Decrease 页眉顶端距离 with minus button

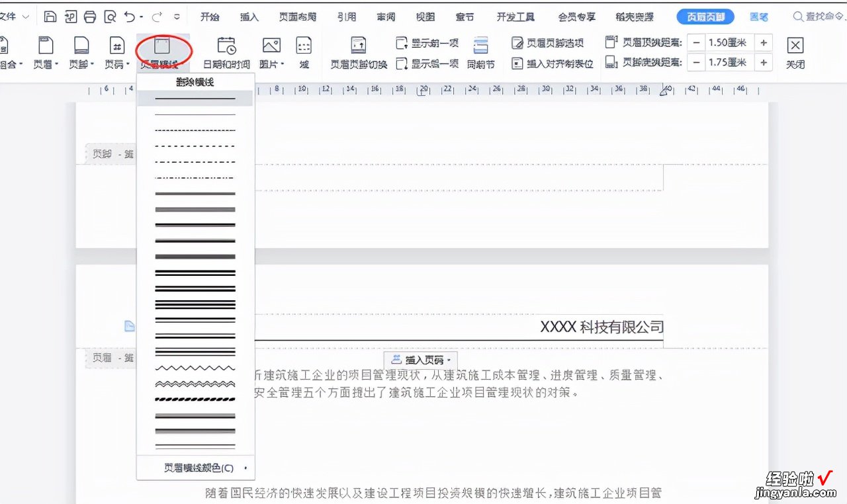point(696,43)
